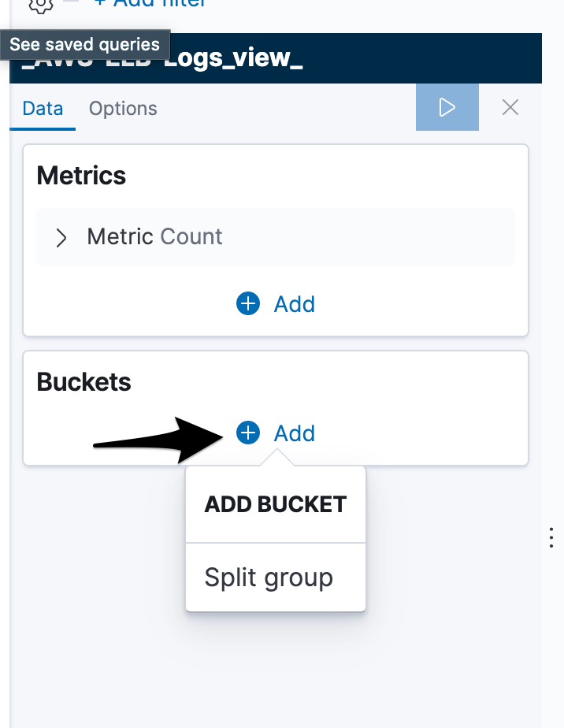Click the Logs_view visualization title bar
564x728 pixels.
(276, 58)
